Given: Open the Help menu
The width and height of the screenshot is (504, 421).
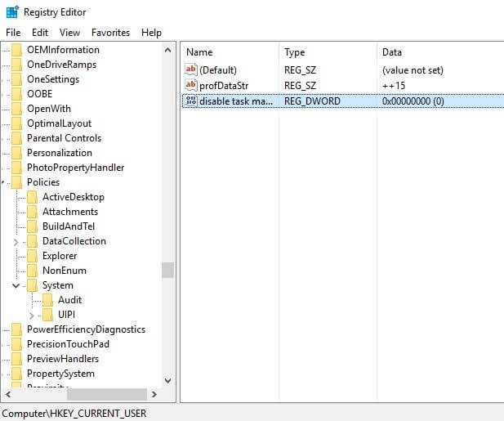Looking at the screenshot, I should pos(151,33).
